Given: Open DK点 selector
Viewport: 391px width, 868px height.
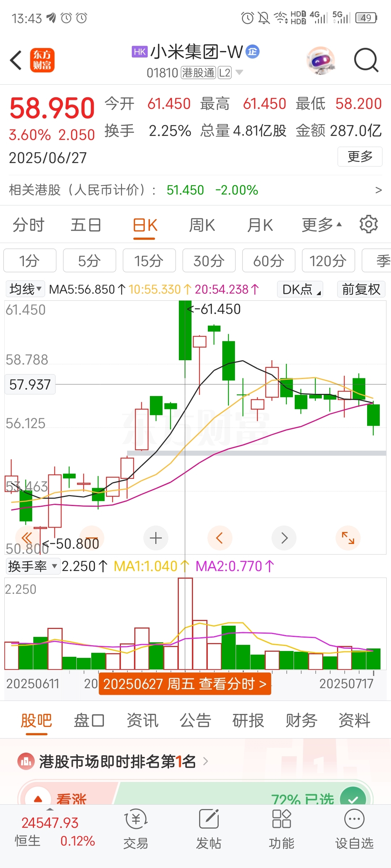Looking at the screenshot, I should pyautogui.click(x=300, y=289).
